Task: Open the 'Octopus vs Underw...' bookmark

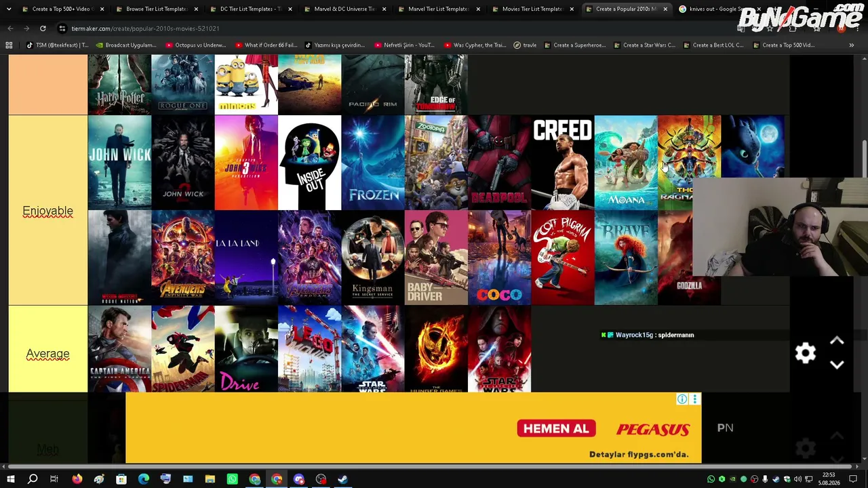Action: pyautogui.click(x=196, y=45)
